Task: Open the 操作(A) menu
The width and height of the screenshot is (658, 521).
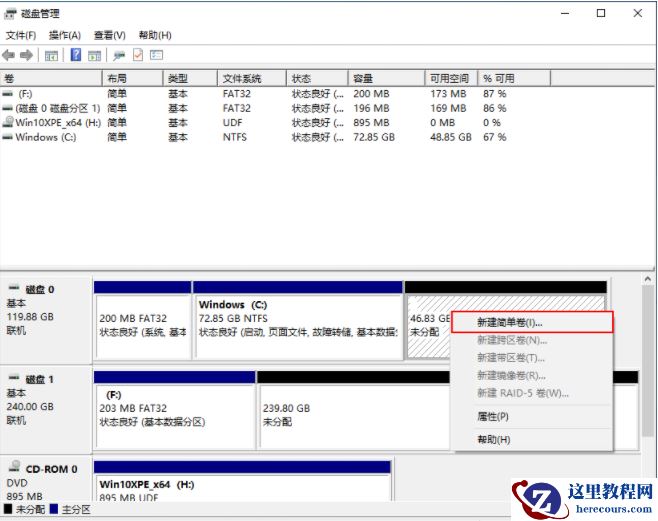Action: (x=65, y=36)
